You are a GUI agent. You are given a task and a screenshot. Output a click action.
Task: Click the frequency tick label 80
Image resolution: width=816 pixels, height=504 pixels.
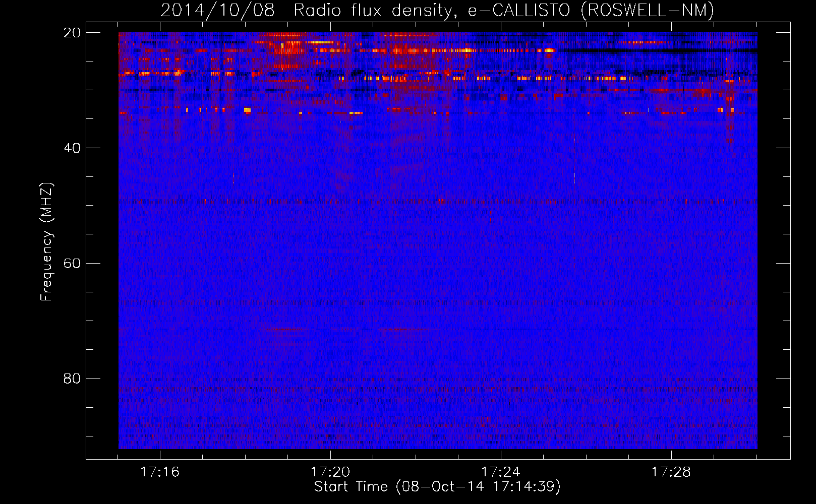[x=72, y=379]
